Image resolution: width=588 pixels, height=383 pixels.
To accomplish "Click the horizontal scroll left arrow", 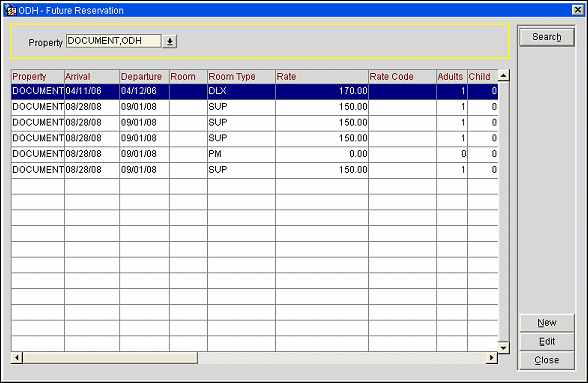I will pyautogui.click(x=17, y=358).
